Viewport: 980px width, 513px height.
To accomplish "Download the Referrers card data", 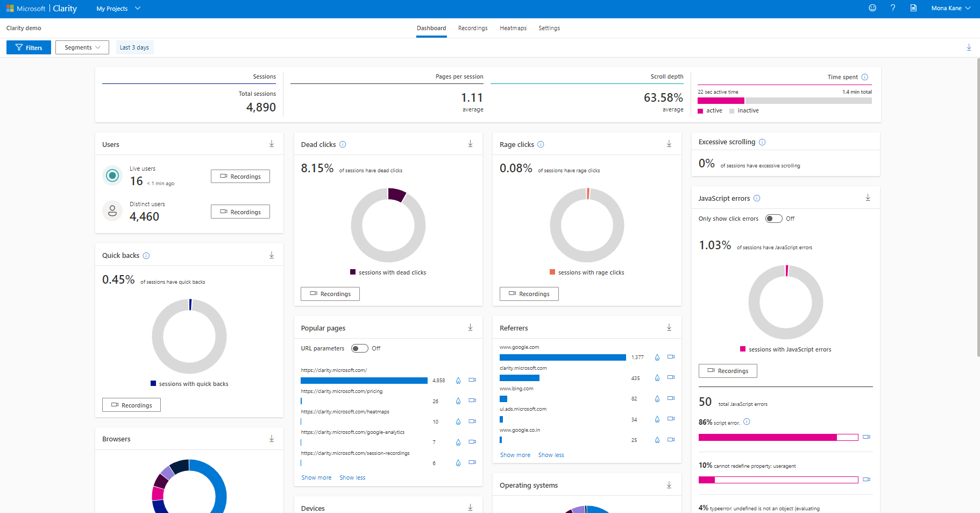I will pos(669,327).
